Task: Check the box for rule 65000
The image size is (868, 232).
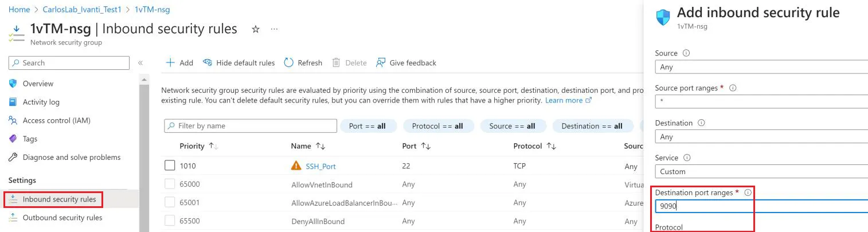Action: point(170,184)
